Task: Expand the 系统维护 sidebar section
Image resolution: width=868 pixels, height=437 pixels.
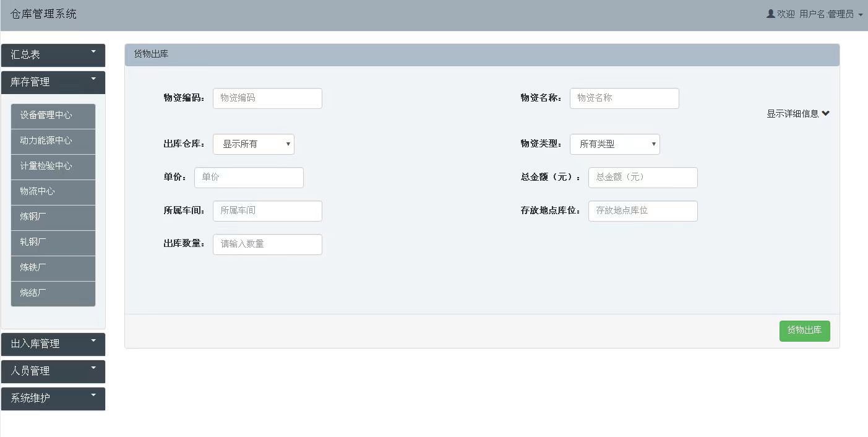Action: pos(53,399)
